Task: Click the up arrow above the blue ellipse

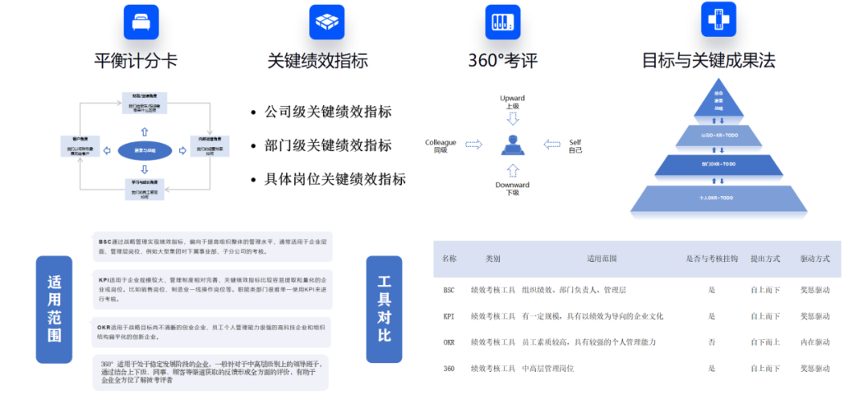Action: (145, 132)
